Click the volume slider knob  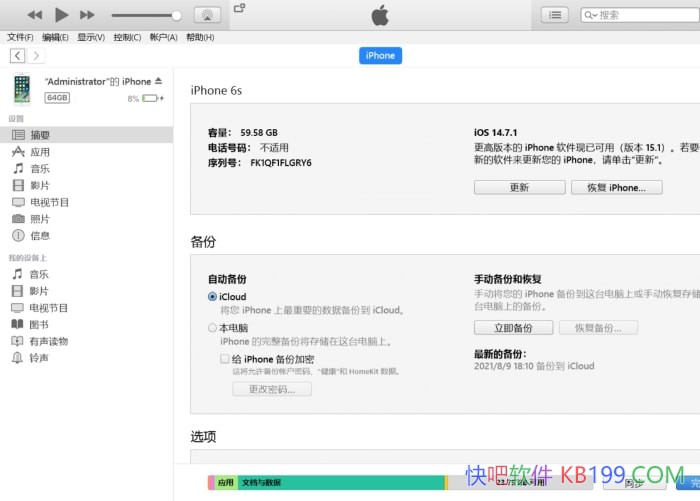pos(177,15)
